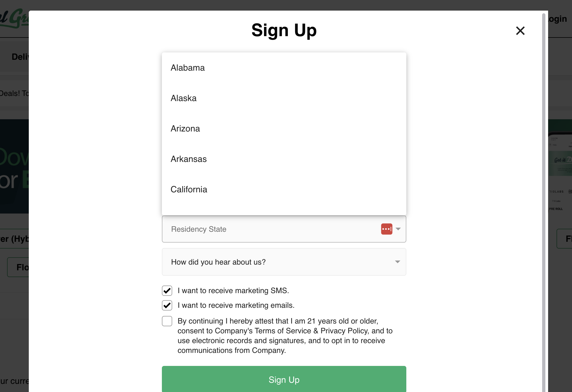Choose Alaska in the dropdown list
Screen dimensions: 572x392
click(184, 98)
